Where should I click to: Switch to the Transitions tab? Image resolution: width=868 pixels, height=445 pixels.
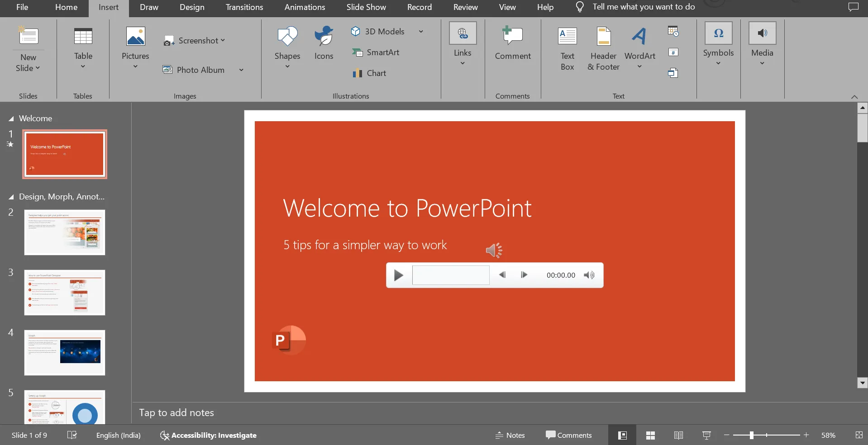point(244,7)
